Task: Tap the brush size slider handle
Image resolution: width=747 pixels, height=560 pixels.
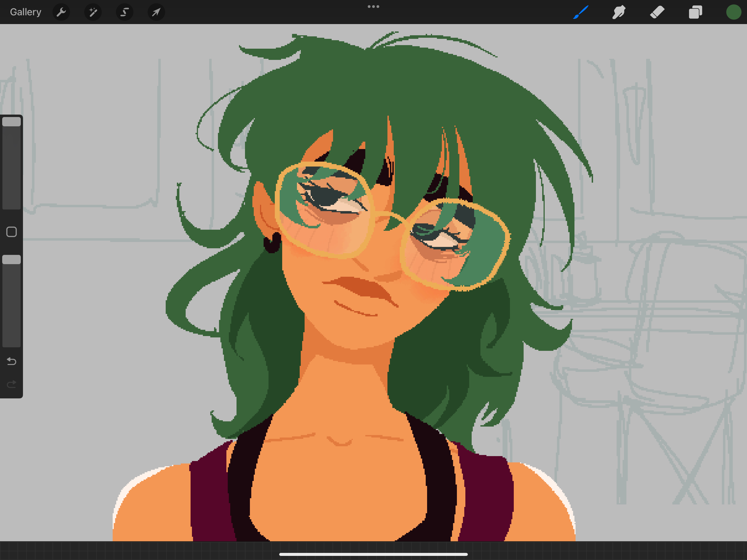Action: (x=11, y=122)
